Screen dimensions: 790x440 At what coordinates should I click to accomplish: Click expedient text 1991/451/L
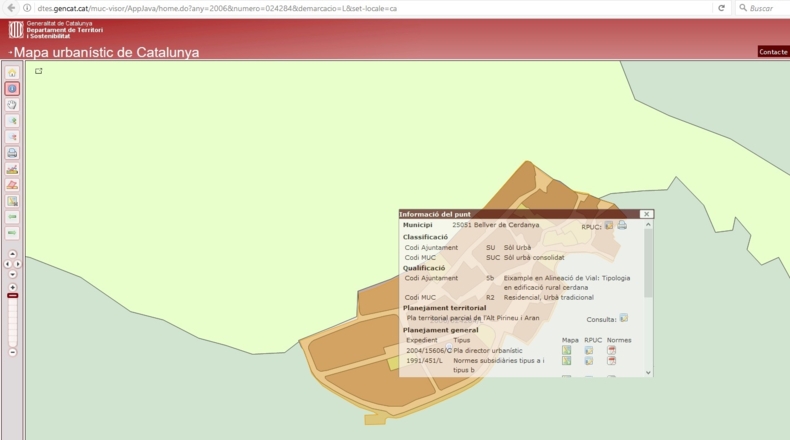tap(425, 361)
